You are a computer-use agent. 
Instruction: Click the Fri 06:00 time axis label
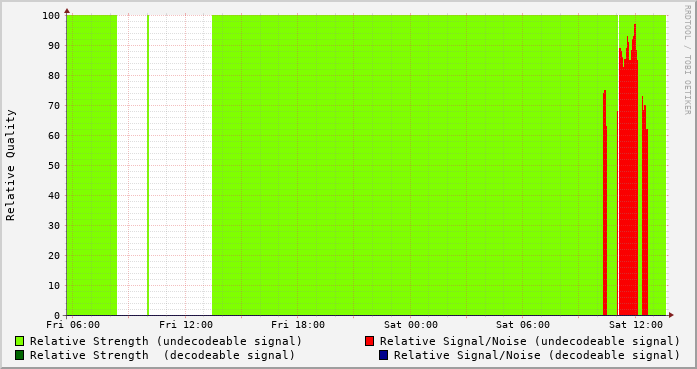point(73,325)
